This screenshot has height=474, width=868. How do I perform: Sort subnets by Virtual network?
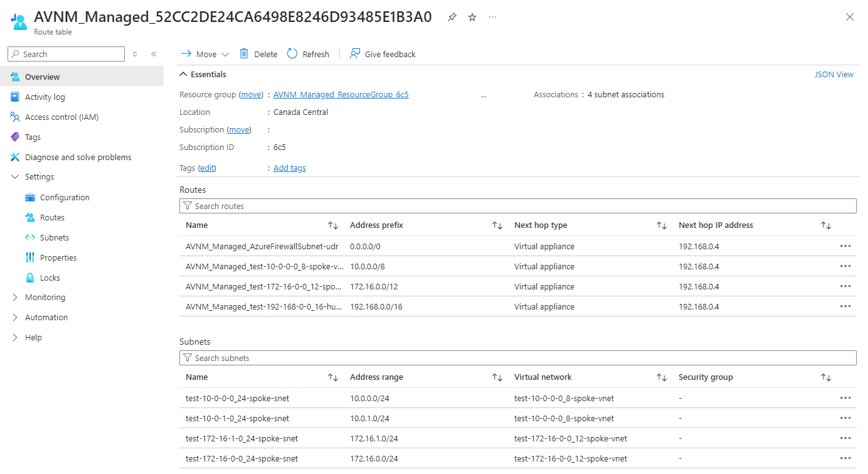(x=662, y=377)
